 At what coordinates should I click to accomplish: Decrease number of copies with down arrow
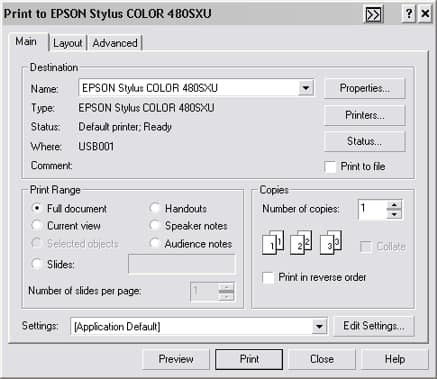[x=394, y=214]
